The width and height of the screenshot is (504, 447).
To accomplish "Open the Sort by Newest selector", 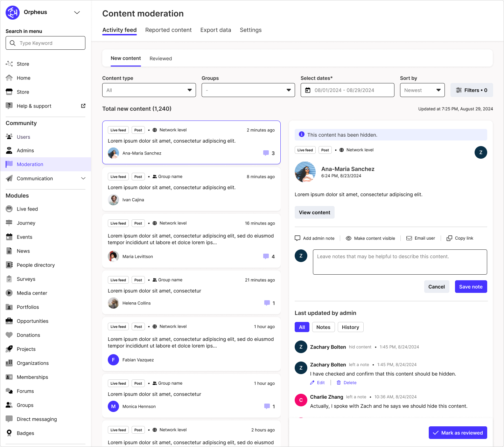I will pos(422,90).
